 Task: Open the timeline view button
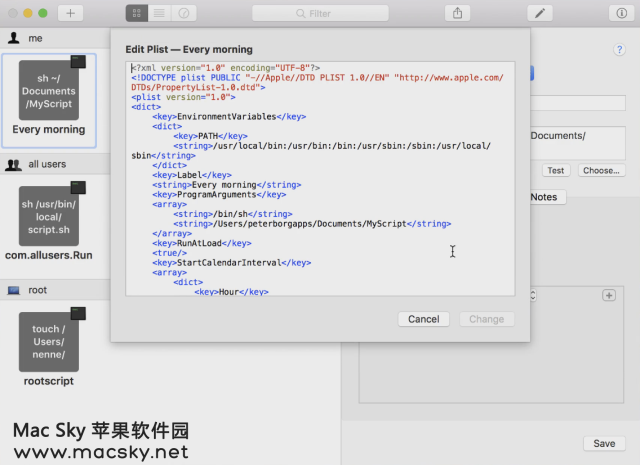(184, 13)
